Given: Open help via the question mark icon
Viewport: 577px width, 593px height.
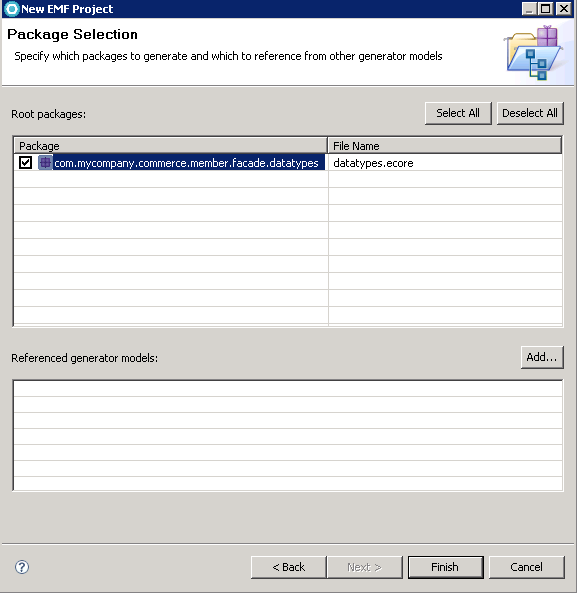Looking at the screenshot, I should (22, 567).
